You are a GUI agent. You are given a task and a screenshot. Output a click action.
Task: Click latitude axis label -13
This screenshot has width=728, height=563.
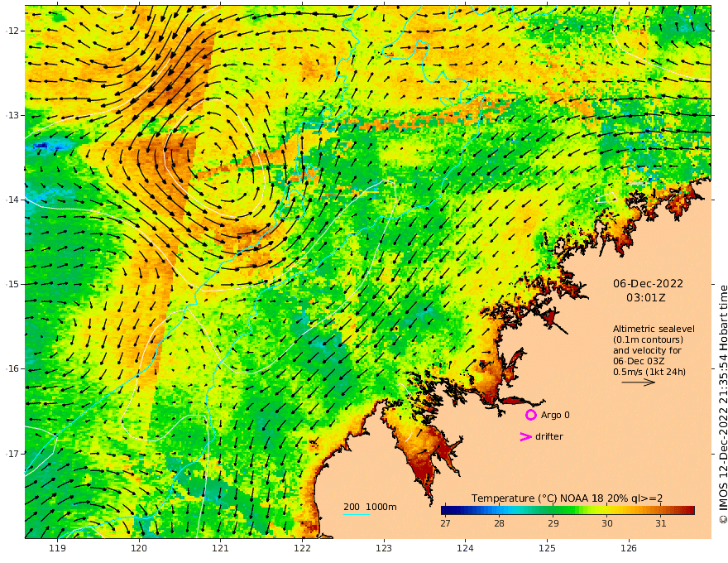(x=12, y=115)
